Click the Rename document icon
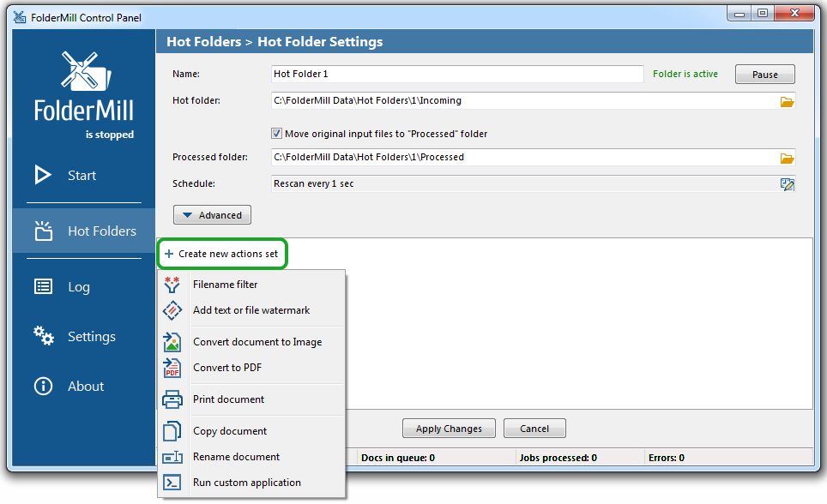Image resolution: width=827 pixels, height=504 pixels. [x=172, y=457]
